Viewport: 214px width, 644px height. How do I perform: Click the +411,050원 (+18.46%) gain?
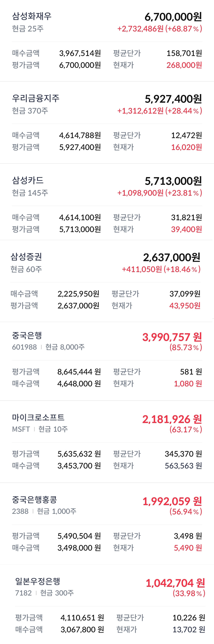coord(161,269)
